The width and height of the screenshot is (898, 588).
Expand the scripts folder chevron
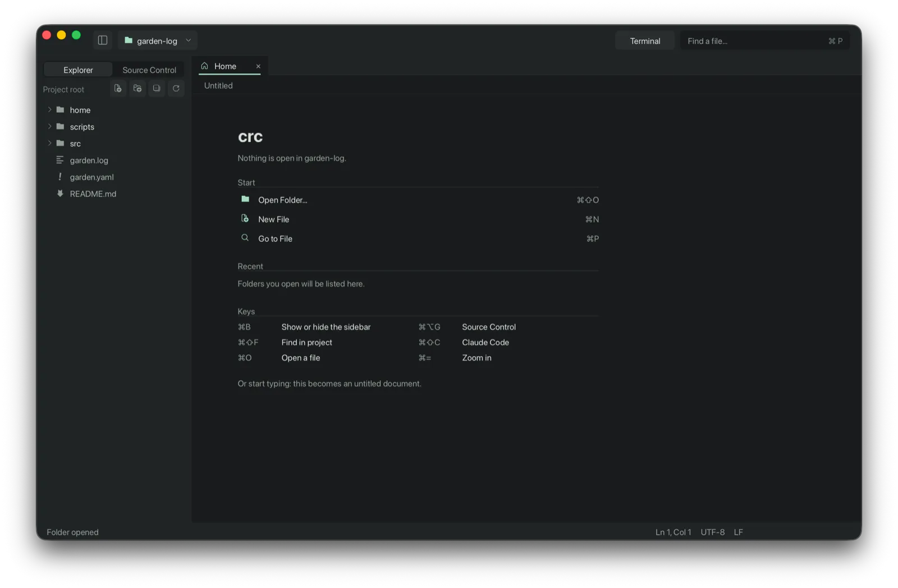point(49,127)
